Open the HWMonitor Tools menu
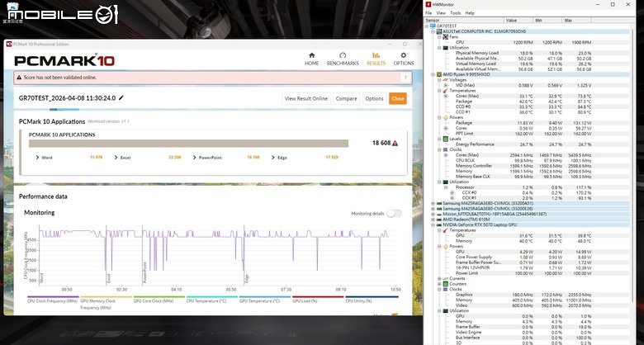 455,13
